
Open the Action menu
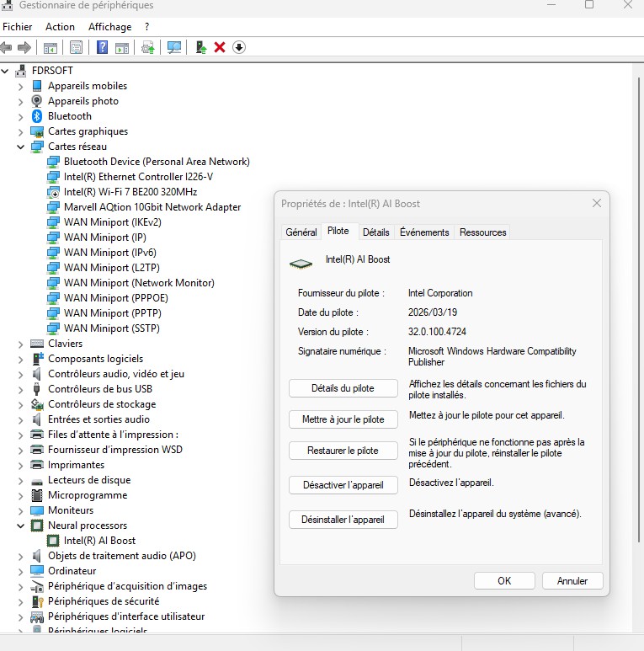(x=60, y=27)
